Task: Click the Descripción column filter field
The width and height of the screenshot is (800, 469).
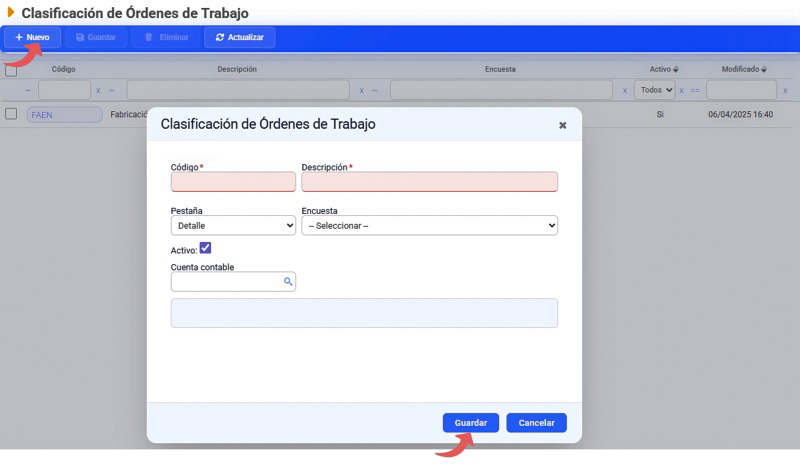Action: coord(238,90)
